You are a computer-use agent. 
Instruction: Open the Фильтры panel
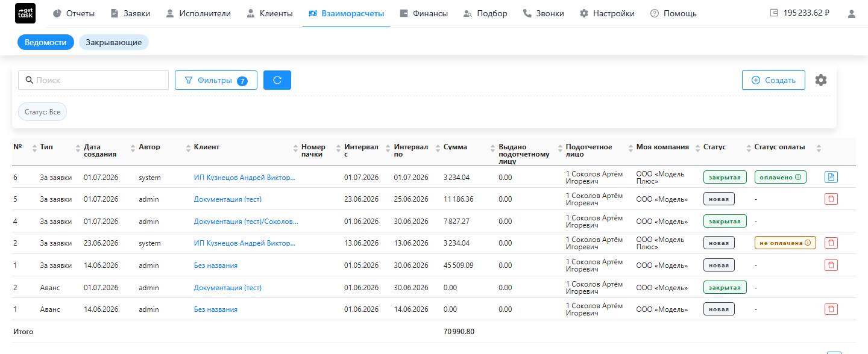click(216, 80)
